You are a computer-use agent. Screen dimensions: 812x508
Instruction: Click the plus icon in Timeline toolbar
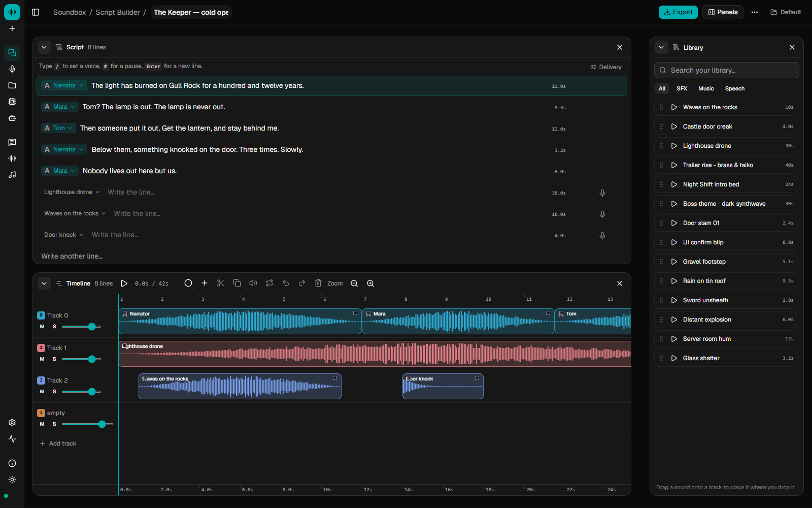click(x=205, y=283)
